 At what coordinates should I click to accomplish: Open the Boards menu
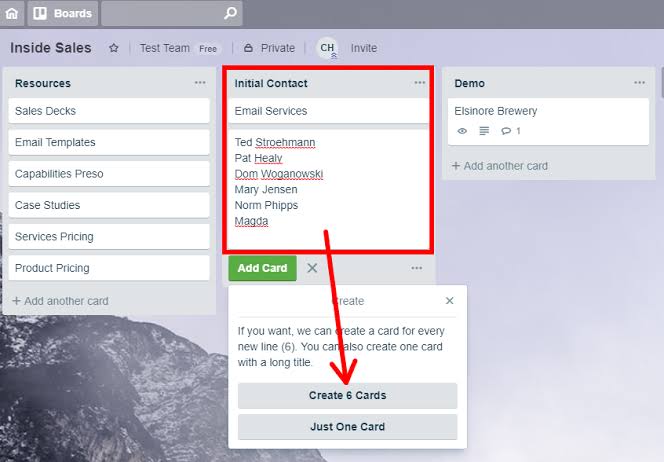pyautogui.click(x=63, y=13)
